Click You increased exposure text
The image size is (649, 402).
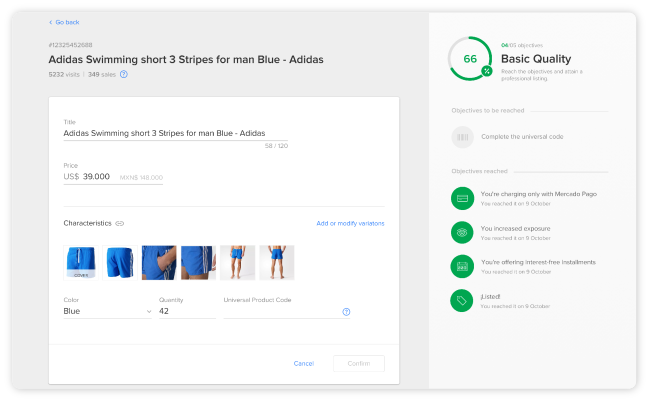tap(516, 229)
